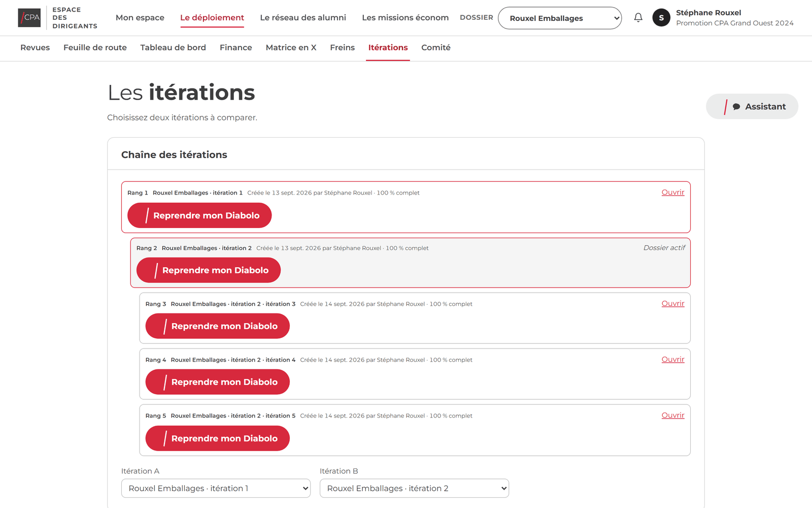This screenshot has width=812, height=508.
Task: Switch to the Matrice en X tab
Action: click(291, 48)
